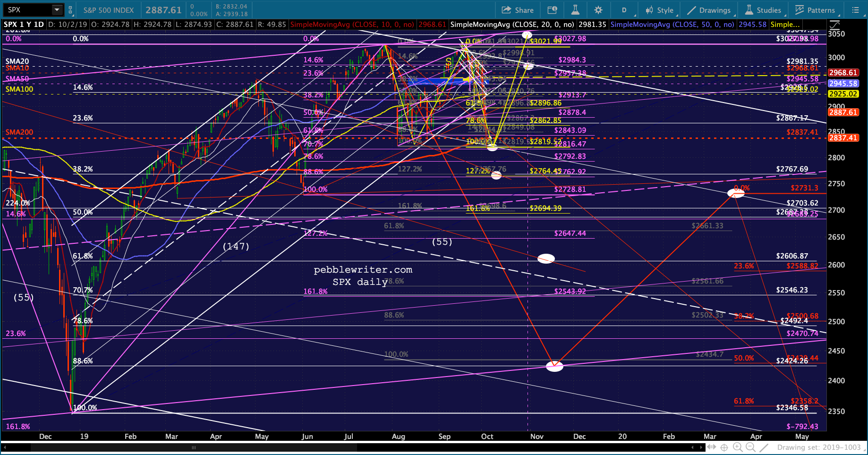The width and height of the screenshot is (868, 455).
Task: Click the symbol link chain icon
Action: click(x=71, y=10)
